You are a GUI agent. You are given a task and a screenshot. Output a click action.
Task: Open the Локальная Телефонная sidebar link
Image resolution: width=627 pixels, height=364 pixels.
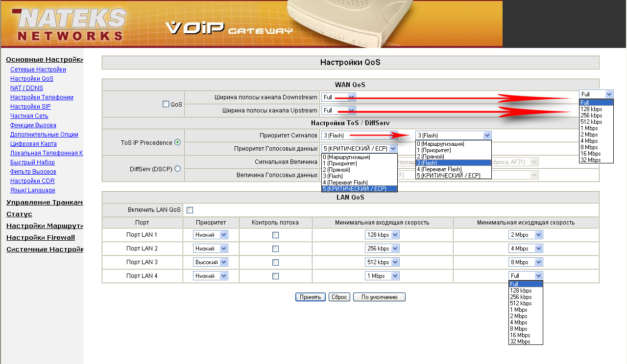(x=47, y=153)
